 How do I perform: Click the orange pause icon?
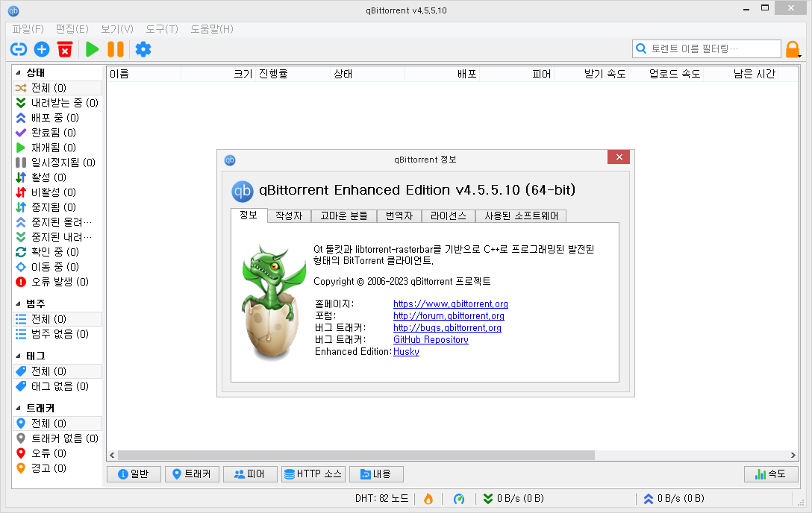click(x=116, y=49)
